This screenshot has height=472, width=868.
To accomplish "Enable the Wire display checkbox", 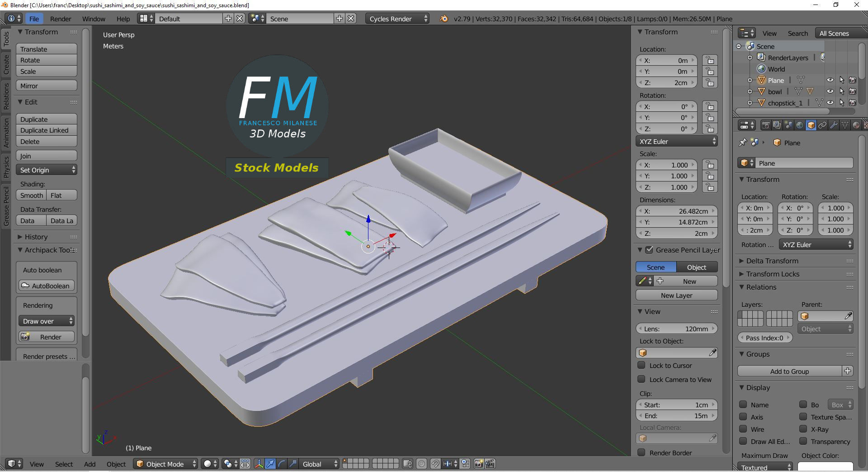I will pyautogui.click(x=743, y=429).
